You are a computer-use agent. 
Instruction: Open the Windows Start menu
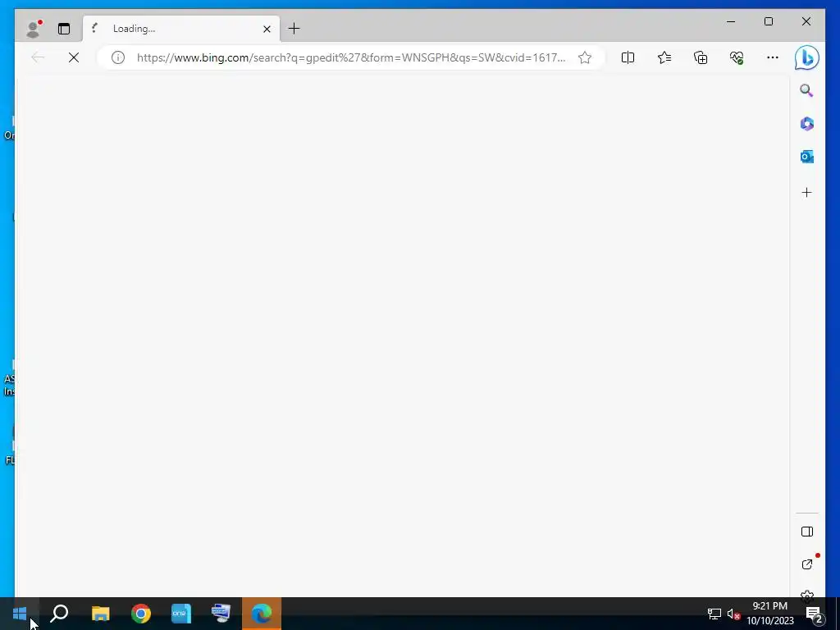click(20, 614)
